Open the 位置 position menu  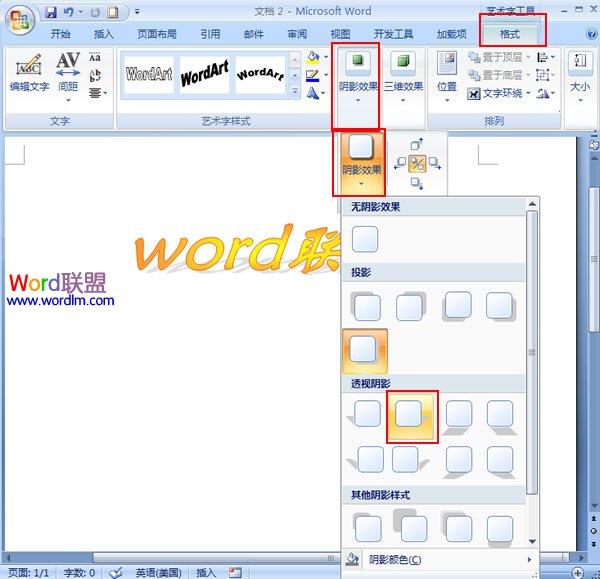coord(447,78)
